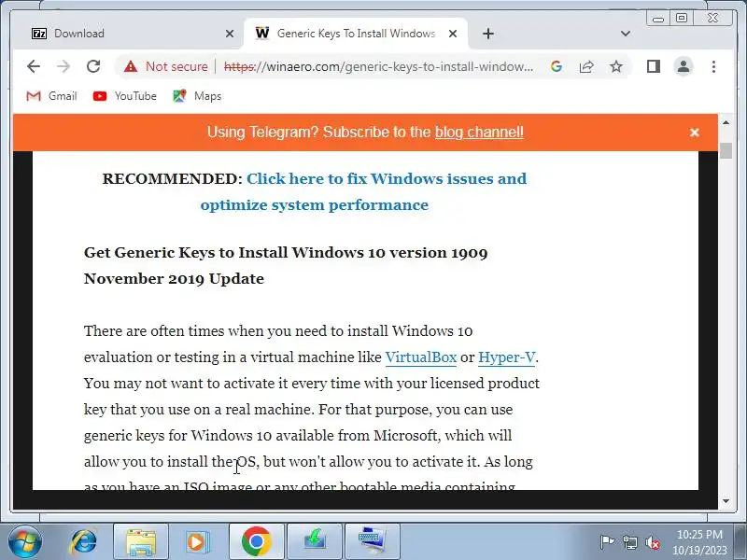Open the Not secure warning indicator

[x=166, y=66]
